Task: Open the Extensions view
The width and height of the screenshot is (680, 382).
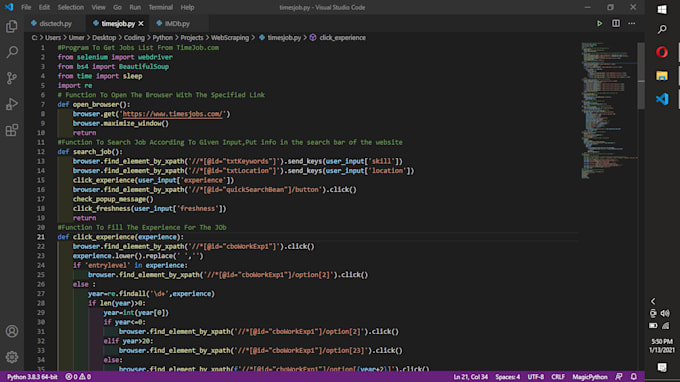Action: (12, 130)
